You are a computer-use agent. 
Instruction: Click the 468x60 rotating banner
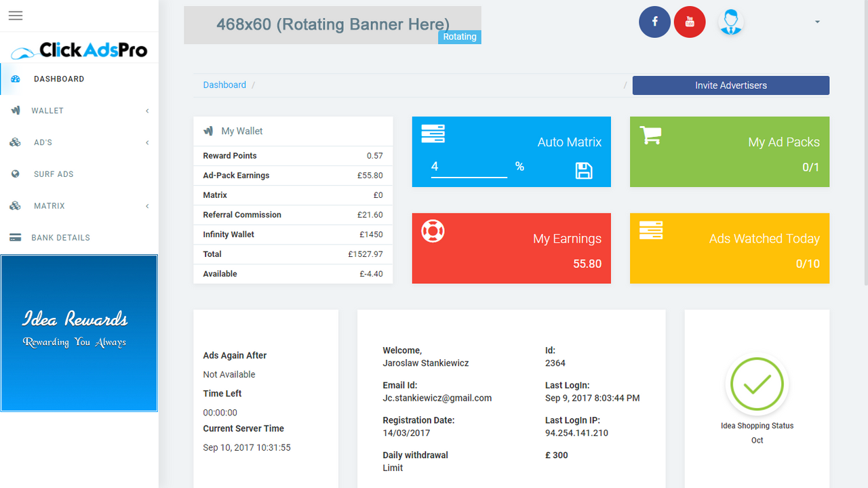pos(332,25)
